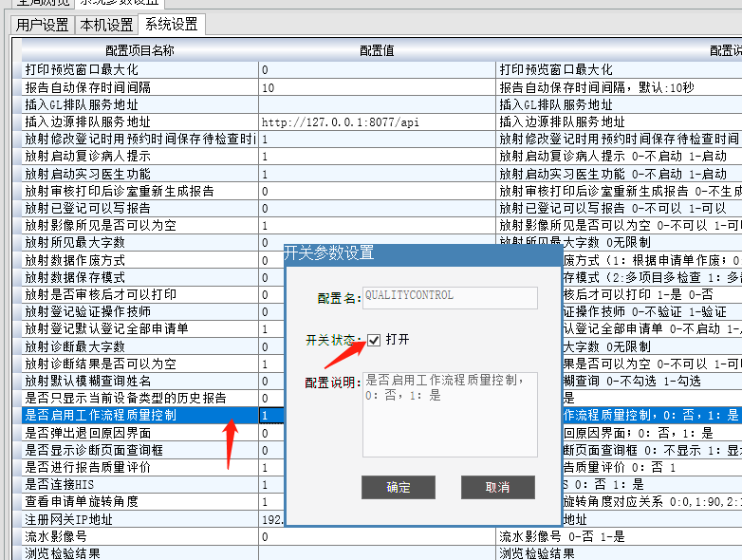Select the 打印预览窗口最大化 row

pyautogui.click(x=139, y=70)
